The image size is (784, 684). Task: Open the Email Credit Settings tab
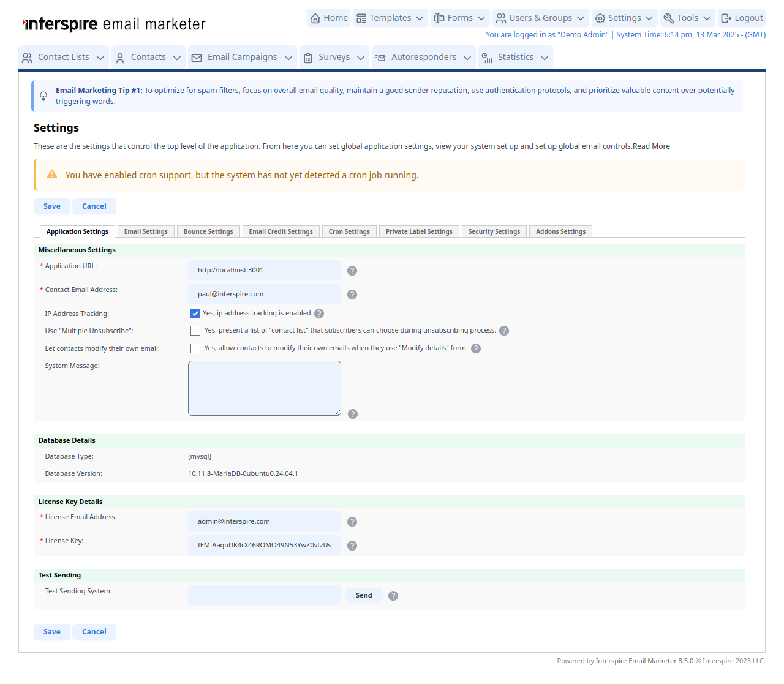coord(281,231)
